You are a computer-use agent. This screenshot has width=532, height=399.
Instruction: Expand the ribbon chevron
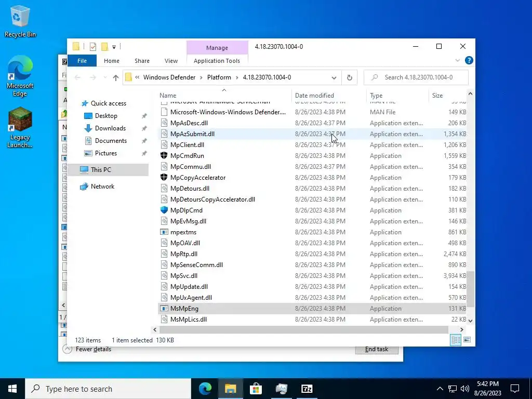click(x=457, y=60)
